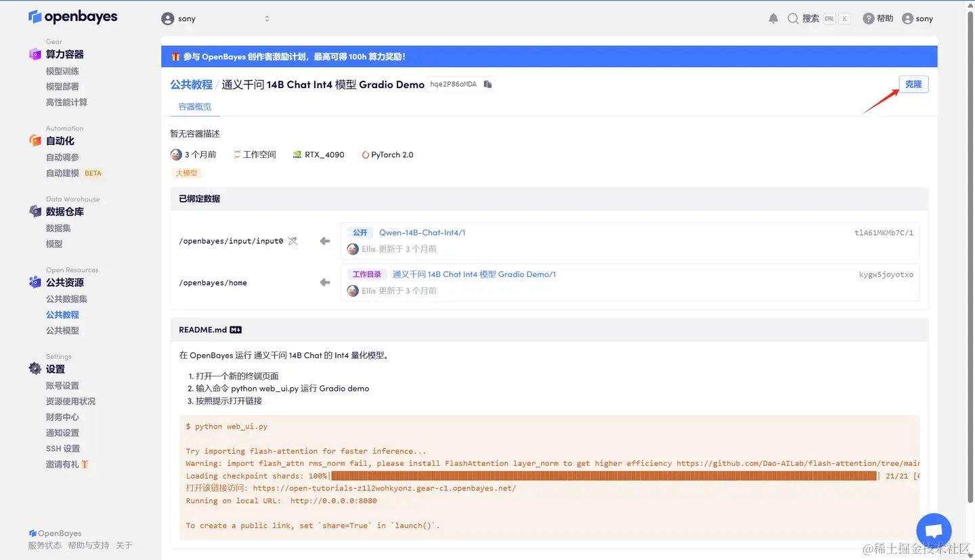Click the 服务状态 footer link

(x=45, y=545)
